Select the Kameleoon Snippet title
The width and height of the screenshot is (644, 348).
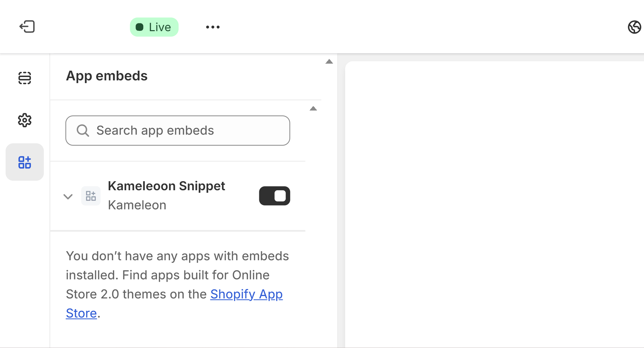(166, 186)
